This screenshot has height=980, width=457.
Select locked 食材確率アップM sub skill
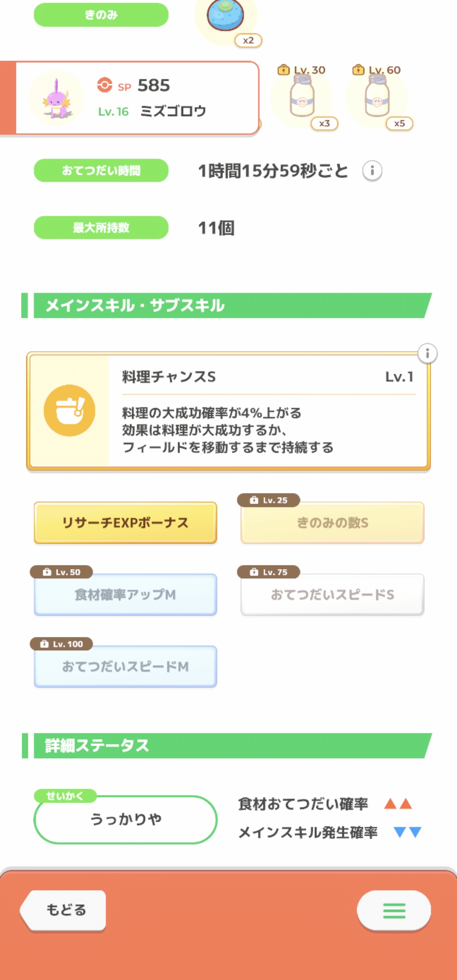point(125,595)
